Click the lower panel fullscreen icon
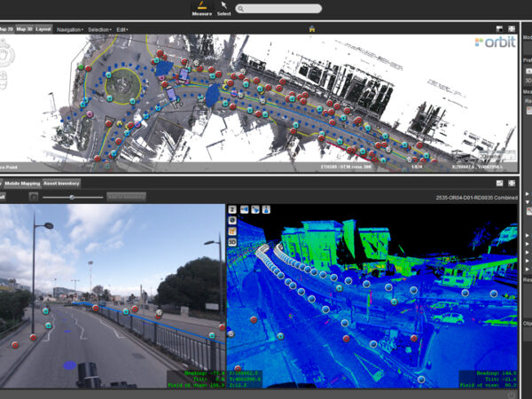This screenshot has width=532, height=399. tap(512, 184)
